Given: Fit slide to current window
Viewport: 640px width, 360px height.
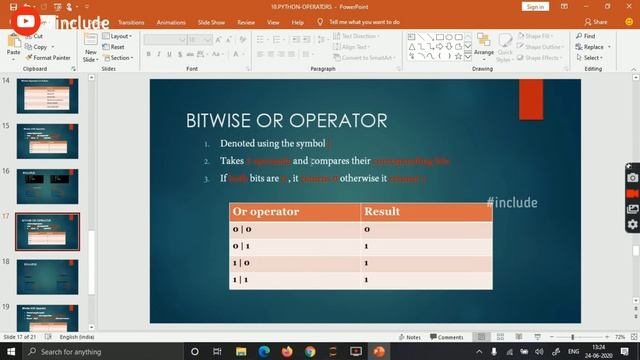Looking at the screenshot, I should [634, 337].
